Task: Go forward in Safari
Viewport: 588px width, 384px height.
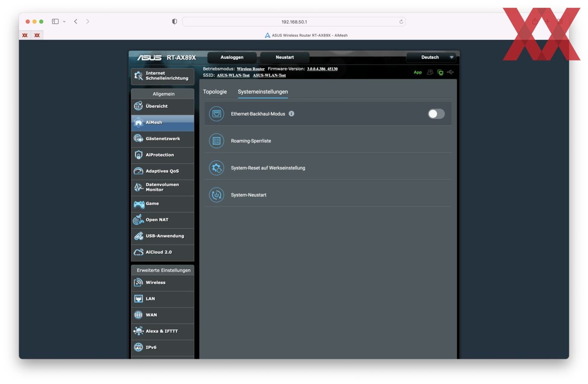Action: [88, 22]
